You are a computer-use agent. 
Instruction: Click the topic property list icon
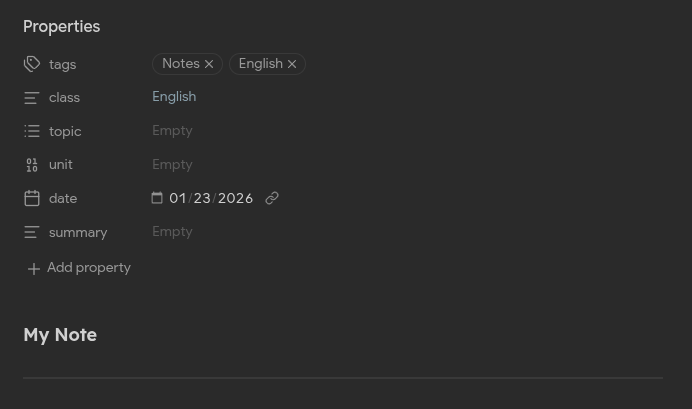32,131
